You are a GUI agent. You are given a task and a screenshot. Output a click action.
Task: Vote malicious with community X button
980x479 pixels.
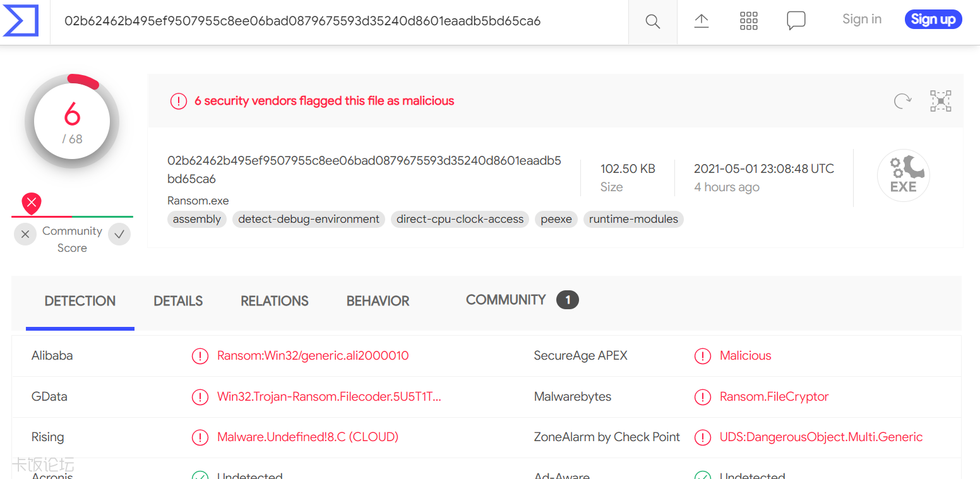tap(25, 235)
